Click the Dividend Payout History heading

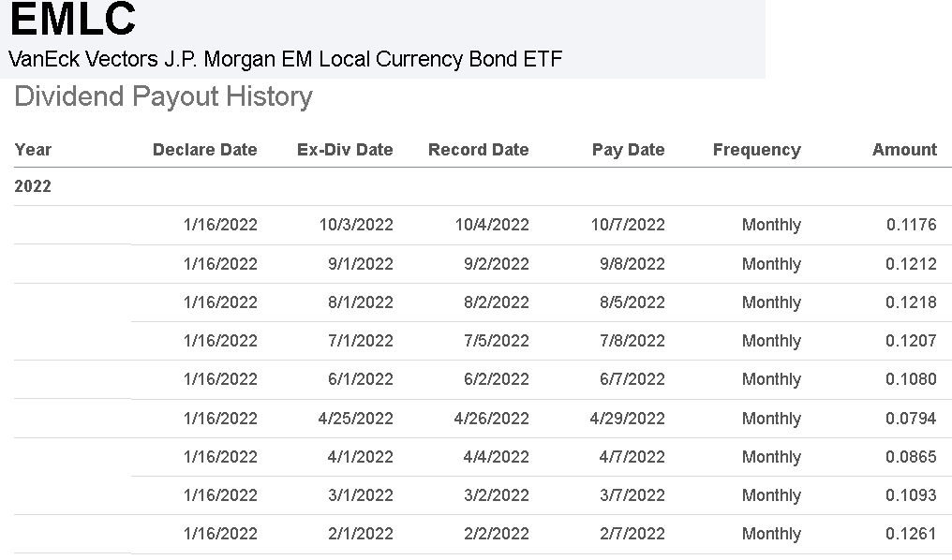tap(164, 96)
